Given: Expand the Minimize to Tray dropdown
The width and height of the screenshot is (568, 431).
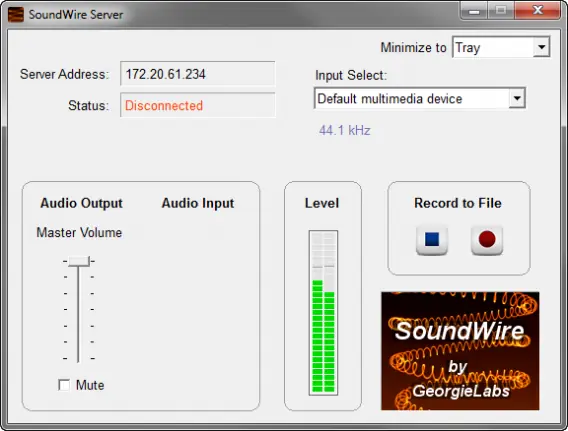Looking at the screenshot, I should (542, 47).
